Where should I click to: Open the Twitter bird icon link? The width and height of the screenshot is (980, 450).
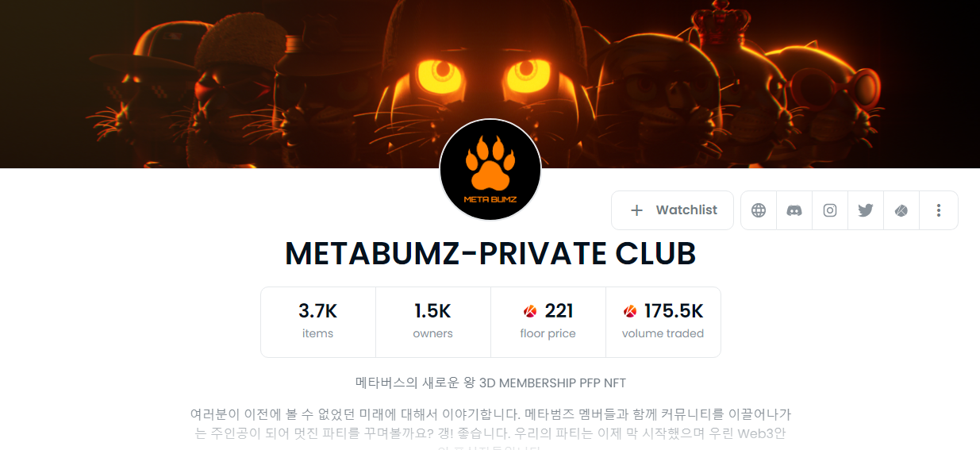pos(866,210)
